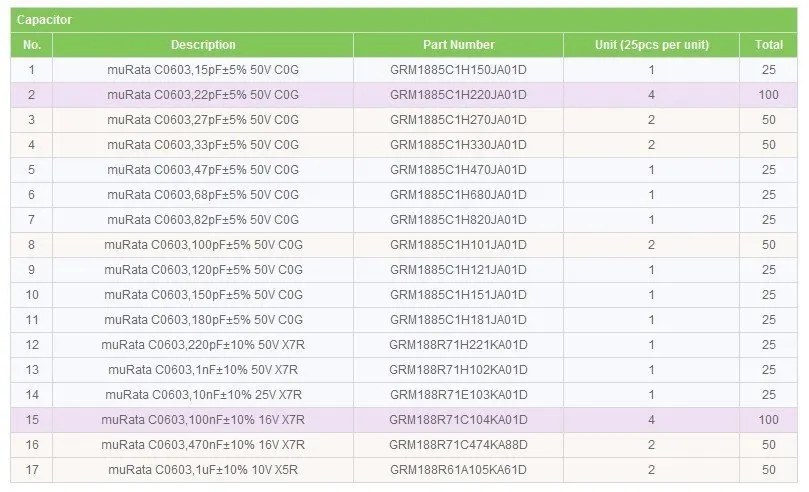
Task: Click part number GRM1885C1H680JA01D
Action: [458, 195]
